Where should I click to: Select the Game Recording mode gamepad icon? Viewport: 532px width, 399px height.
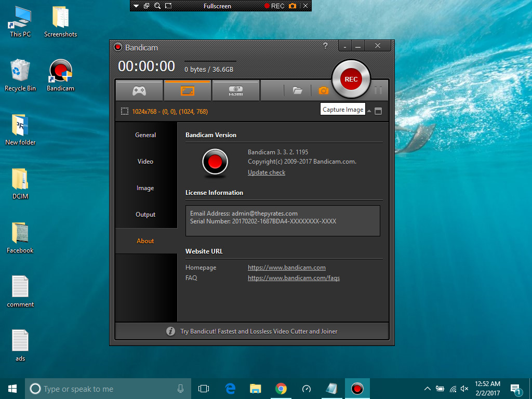pos(139,90)
